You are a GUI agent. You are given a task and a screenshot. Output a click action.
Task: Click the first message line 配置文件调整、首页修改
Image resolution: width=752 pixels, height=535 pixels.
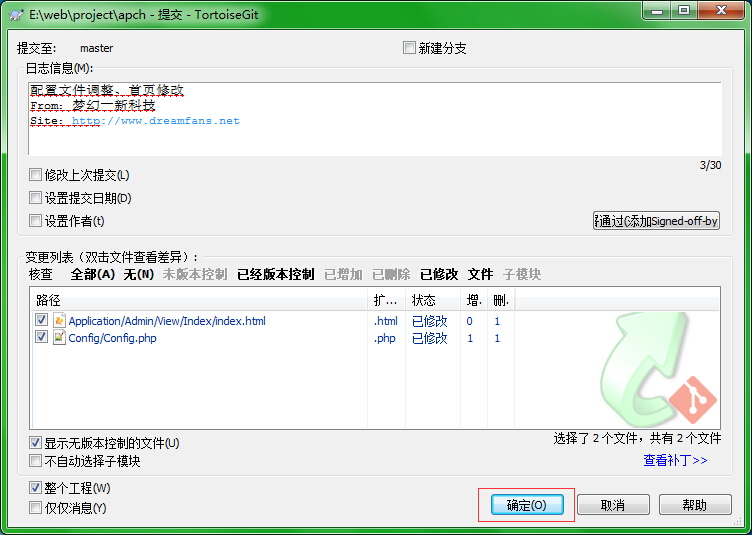coord(107,90)
